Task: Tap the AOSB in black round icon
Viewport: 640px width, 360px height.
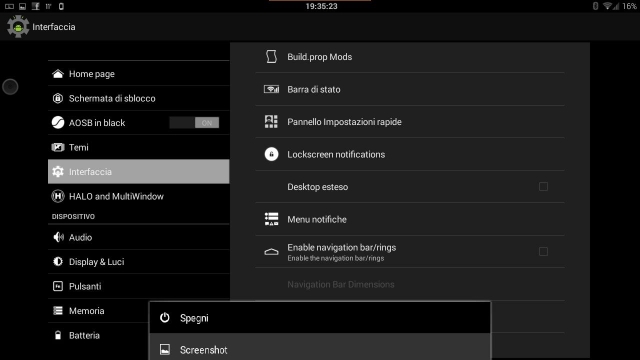Action: 58,122
